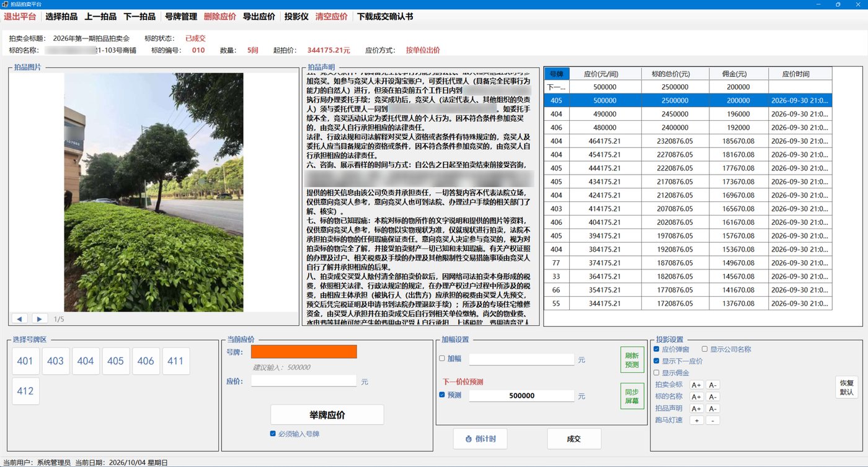This screenshot has width=868, height=467.
Task: Enable 显示公司名称 checkbox
Action: [705, 349]
